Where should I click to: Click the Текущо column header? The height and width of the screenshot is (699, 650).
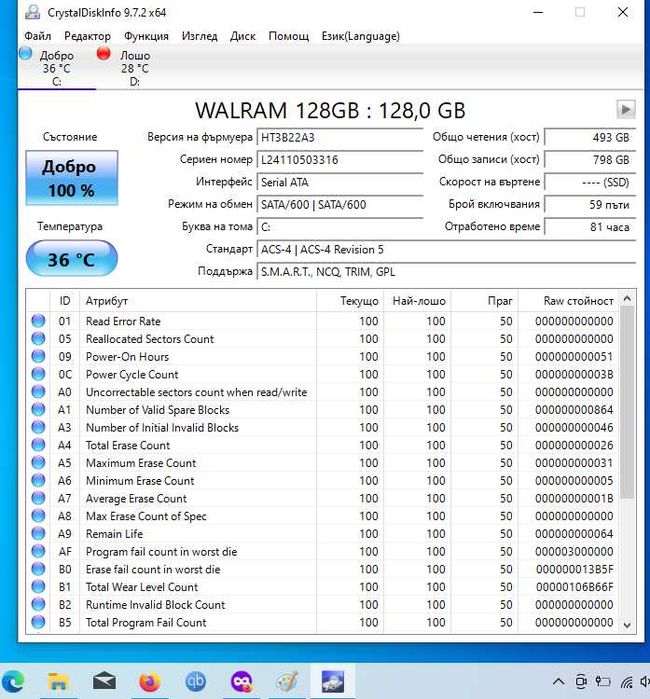(350, 301)
